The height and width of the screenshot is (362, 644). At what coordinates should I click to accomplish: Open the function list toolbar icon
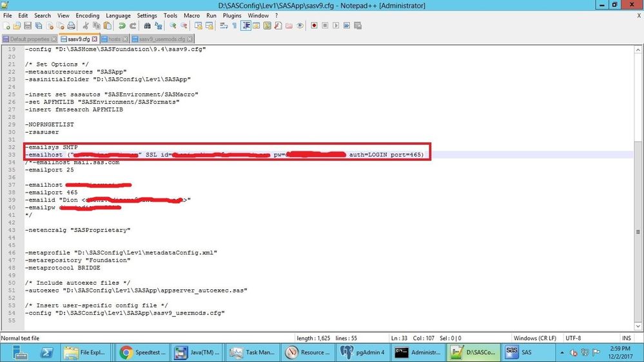point(278,26)
